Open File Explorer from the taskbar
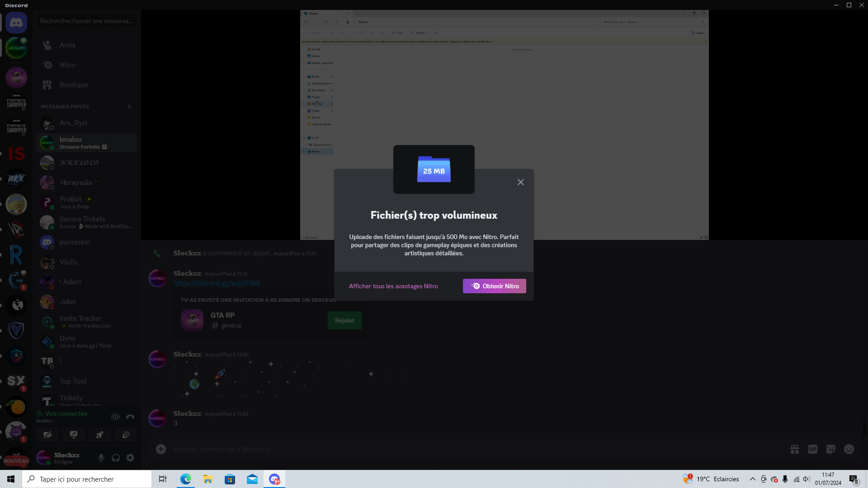The image size is (868, 488). pyautogui.click(x=208, y=479)
